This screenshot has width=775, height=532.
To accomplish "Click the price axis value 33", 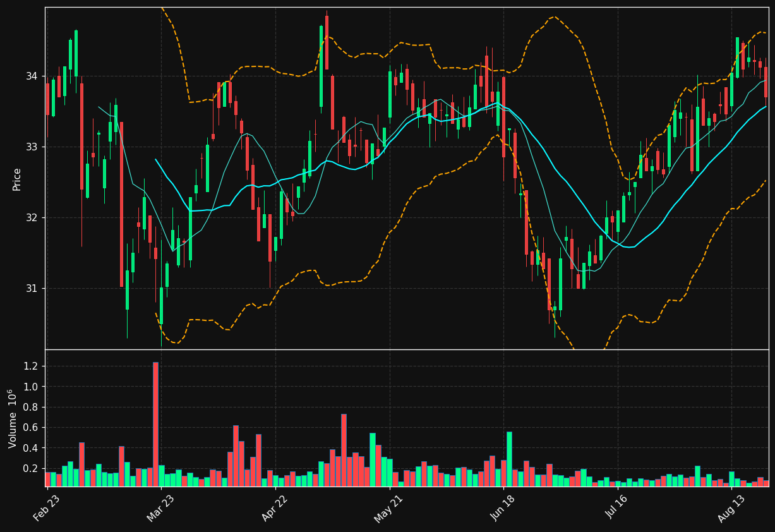I will pos(31,147).
